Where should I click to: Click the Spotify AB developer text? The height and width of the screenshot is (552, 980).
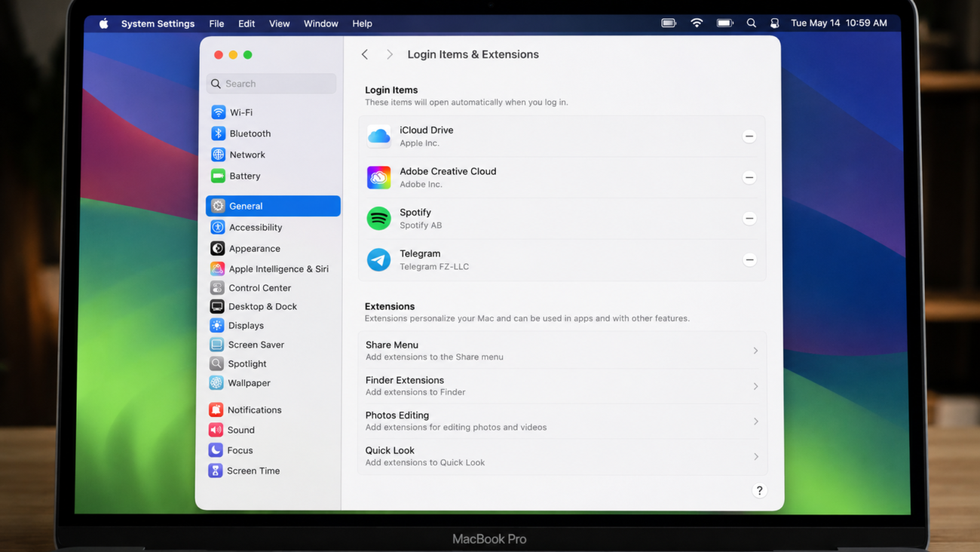click(x=421, y=225)
